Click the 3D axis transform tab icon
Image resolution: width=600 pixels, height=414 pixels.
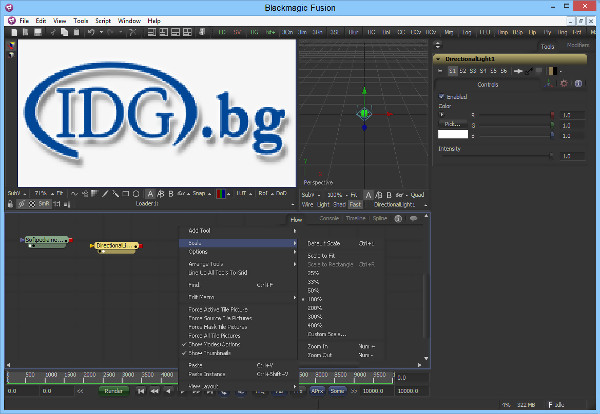549,83
